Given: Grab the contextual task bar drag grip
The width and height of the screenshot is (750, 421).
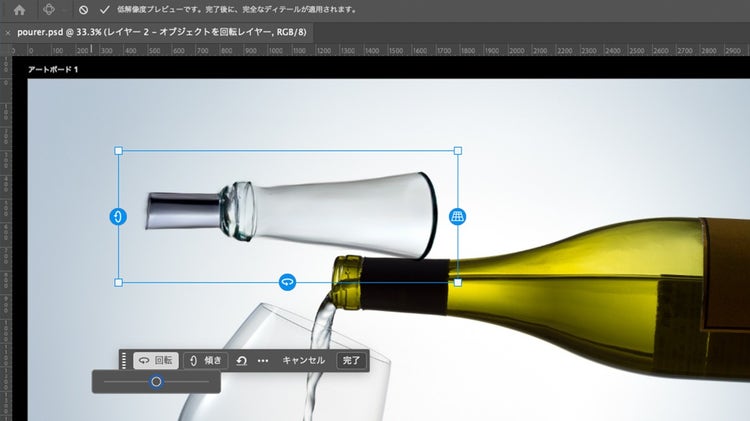Looking at the screenshot, I should pos(124,361).
